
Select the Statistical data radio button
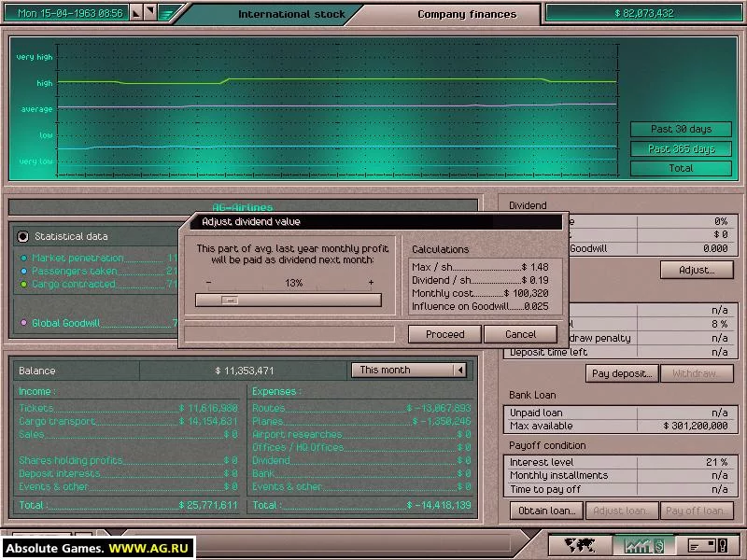pyautogui.click(x=22, y=236)
